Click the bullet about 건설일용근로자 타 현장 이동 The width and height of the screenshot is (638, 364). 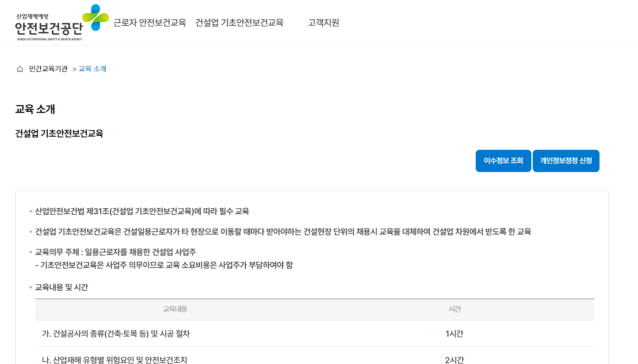coord(283,232)
